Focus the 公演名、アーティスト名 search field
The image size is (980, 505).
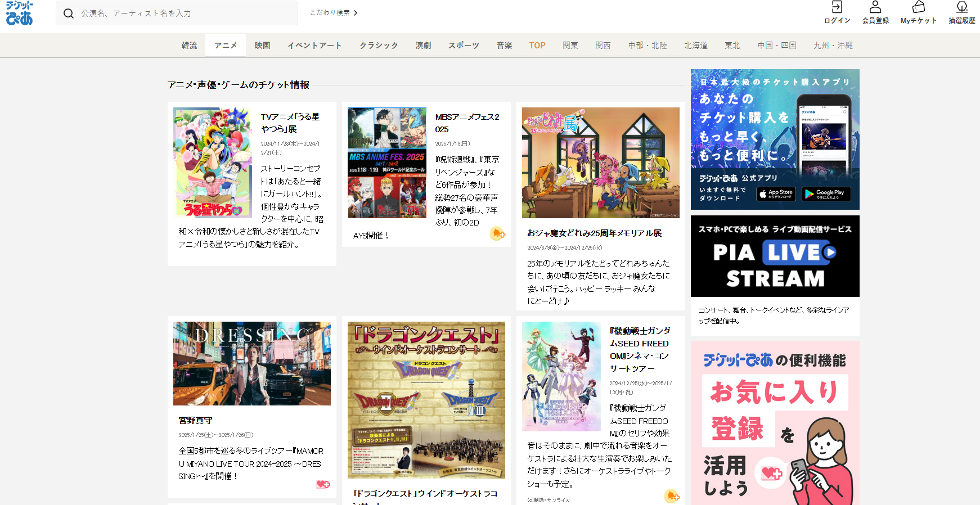coord(177,13)
